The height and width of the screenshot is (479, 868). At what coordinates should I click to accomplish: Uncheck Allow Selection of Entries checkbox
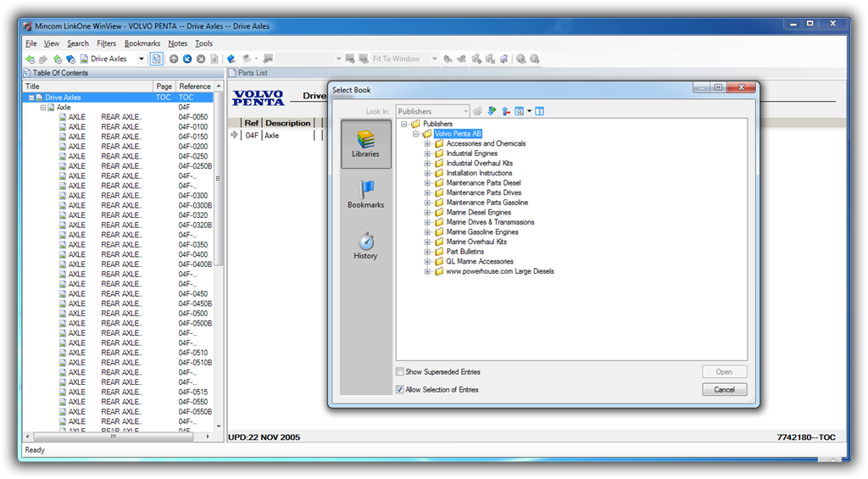coord(400,389)
